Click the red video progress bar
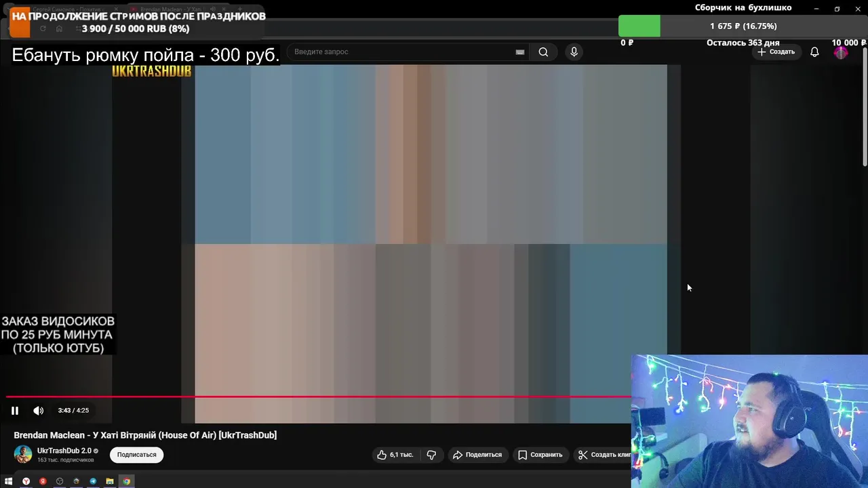The image size is (868, 488). tap(319, 397)
